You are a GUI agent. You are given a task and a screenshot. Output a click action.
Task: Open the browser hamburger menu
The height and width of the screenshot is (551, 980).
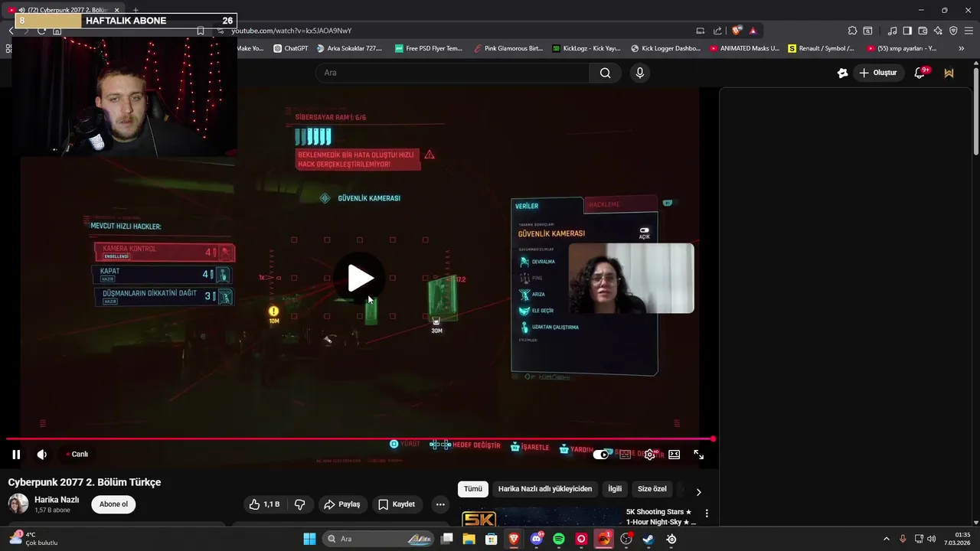click(969, 31)
